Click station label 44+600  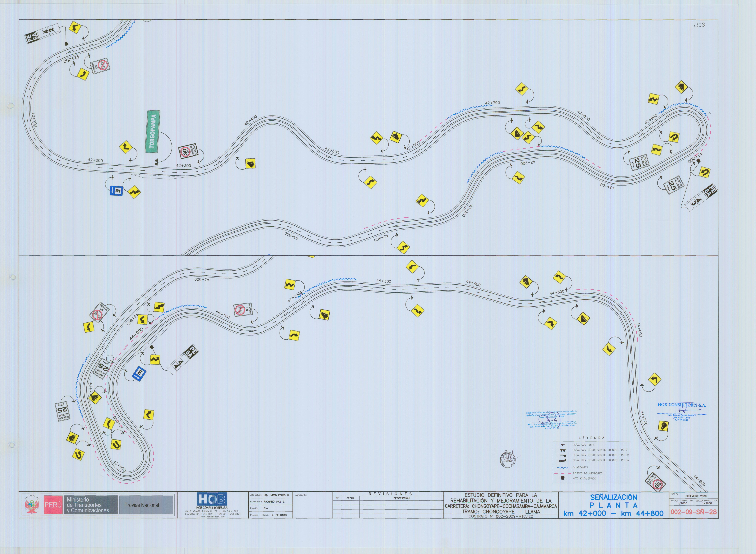(639, 330)
